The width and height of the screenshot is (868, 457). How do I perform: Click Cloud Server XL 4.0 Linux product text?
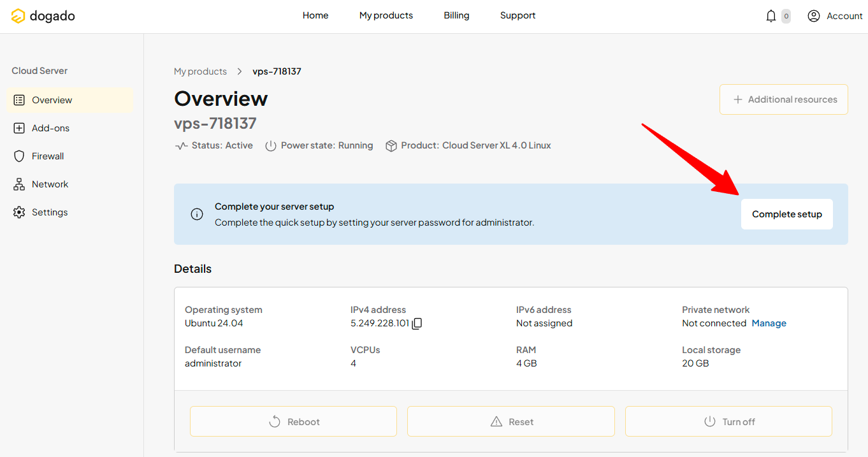tap(496, 145)
